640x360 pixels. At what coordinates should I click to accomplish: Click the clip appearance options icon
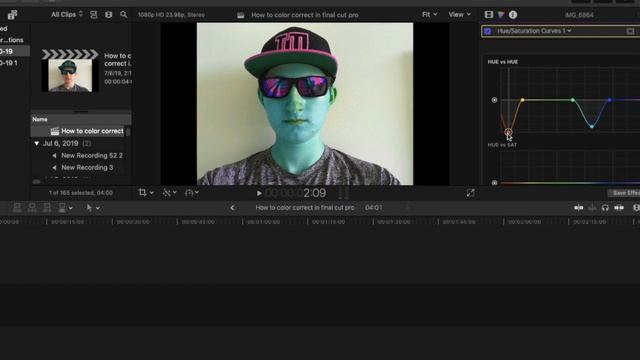[94, 15]
